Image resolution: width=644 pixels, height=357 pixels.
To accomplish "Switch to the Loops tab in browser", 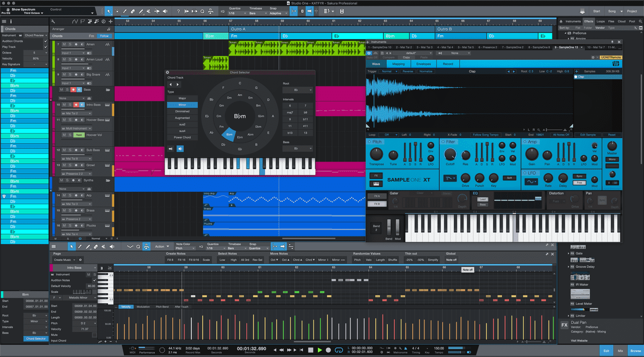I will click(601, 22).
